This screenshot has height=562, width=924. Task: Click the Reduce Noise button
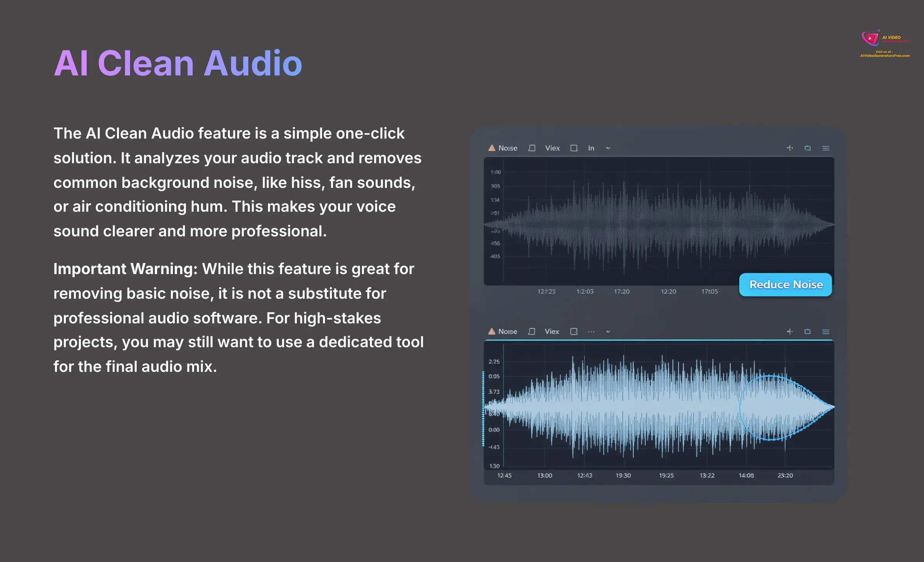[785, 284]
